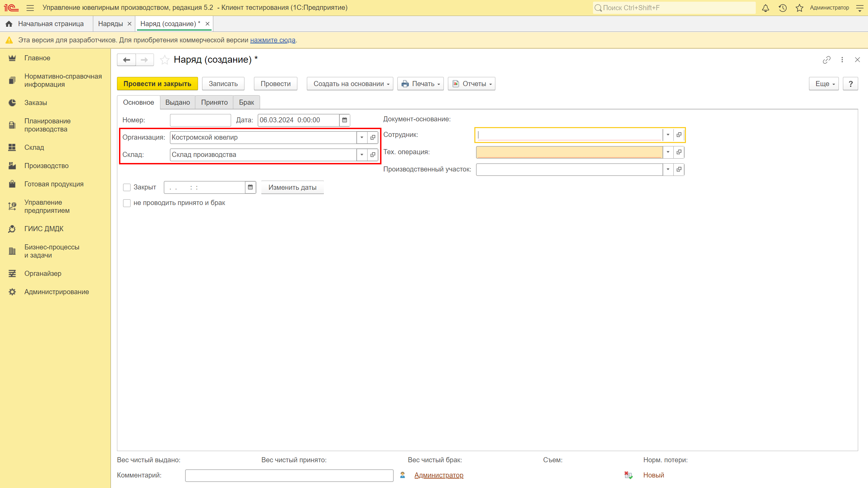
Task: Expand the Склад dropdown list
Action: (x=362, y=155)
